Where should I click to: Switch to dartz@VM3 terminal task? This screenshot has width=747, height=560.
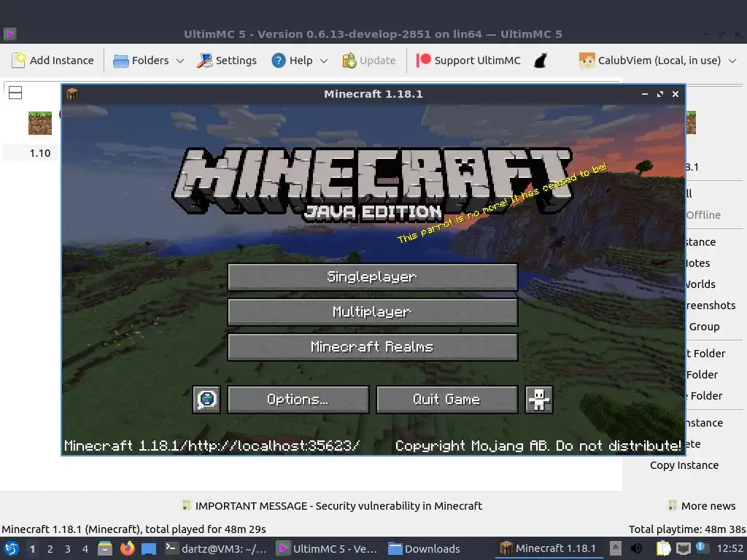click(x=217, y=548)
